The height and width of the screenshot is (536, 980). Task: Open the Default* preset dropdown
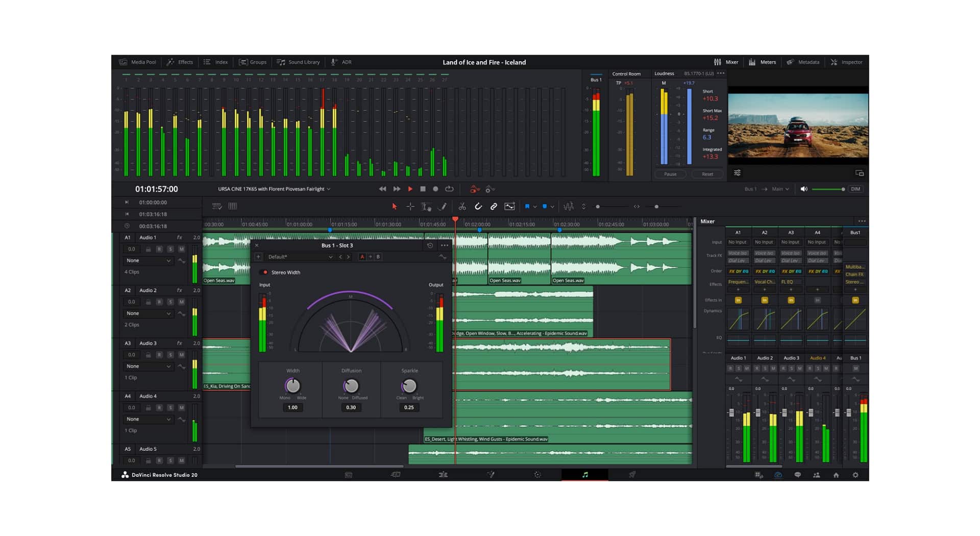coord(300,257)
